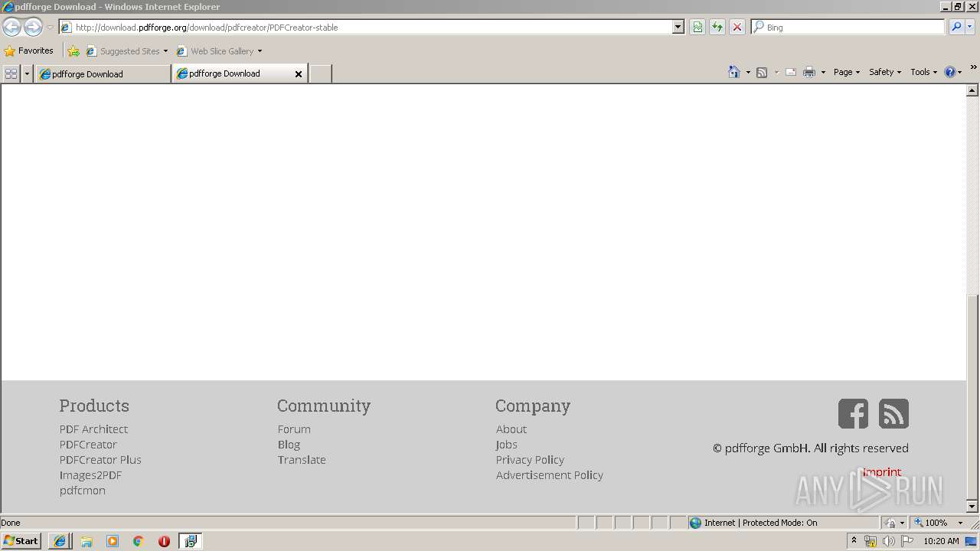
Task: Open the Images2PDF link
Action: [90, 475]
